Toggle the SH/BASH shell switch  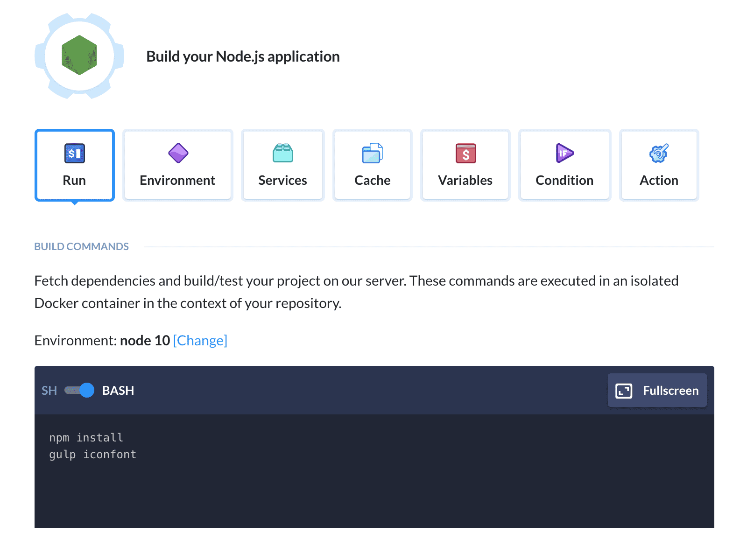coord(79,390)
